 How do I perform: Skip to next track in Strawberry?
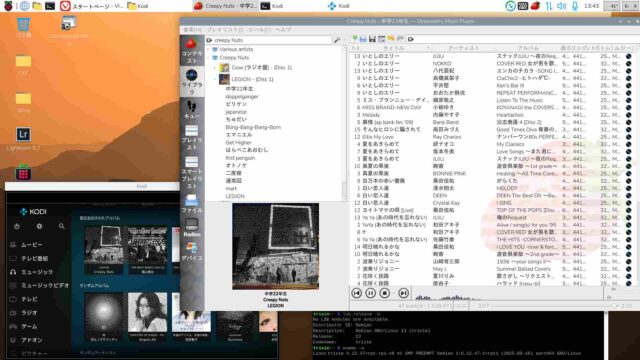pos(403,293)
